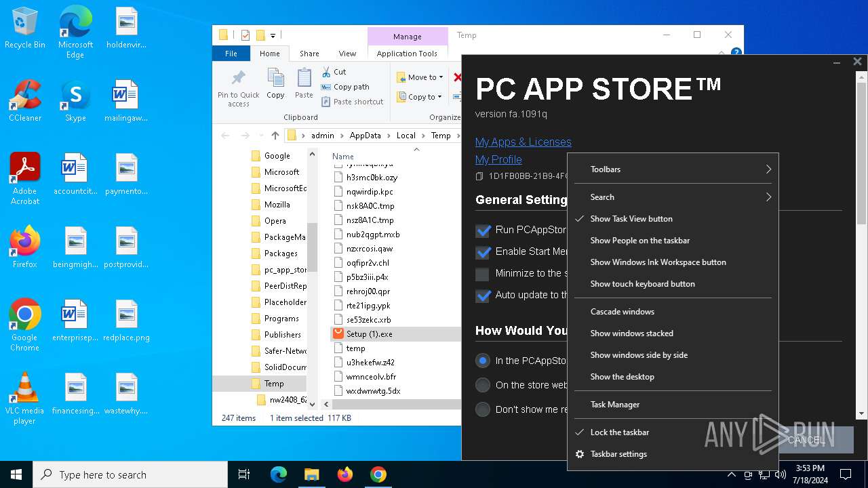Copy the ID using the PC App Store copy icon
Screen dimensions: 868x488
coord(479,176)
